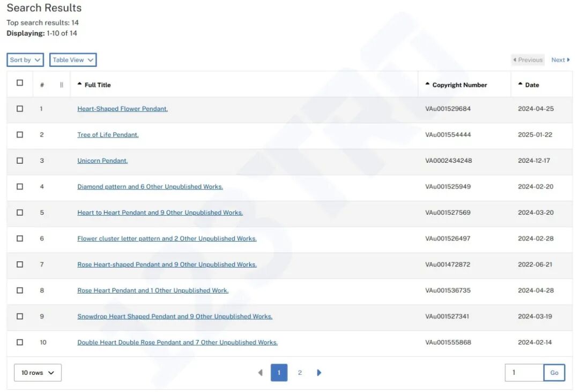Click the previous page arrow in pagination
Viewport: 579px width, 392px height.
261,373
